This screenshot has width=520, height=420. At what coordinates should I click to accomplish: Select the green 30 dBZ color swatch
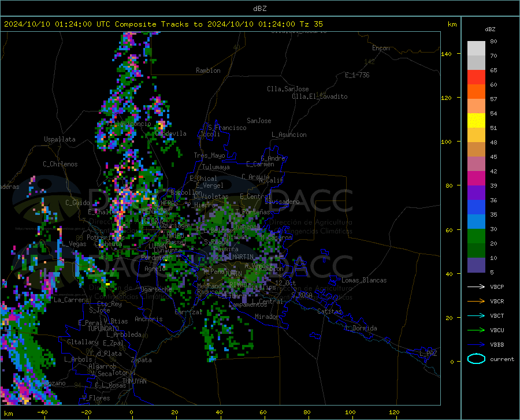[x=476, y=236]
